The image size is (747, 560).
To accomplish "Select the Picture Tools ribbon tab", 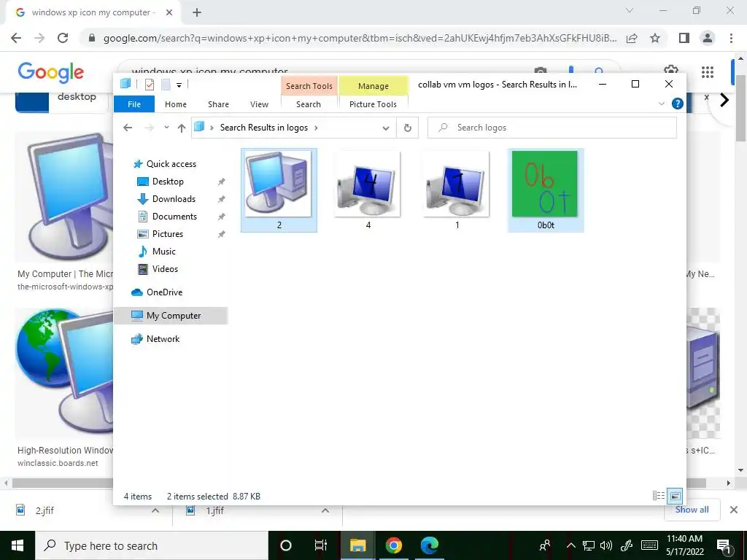I will [x=373, y=104].
